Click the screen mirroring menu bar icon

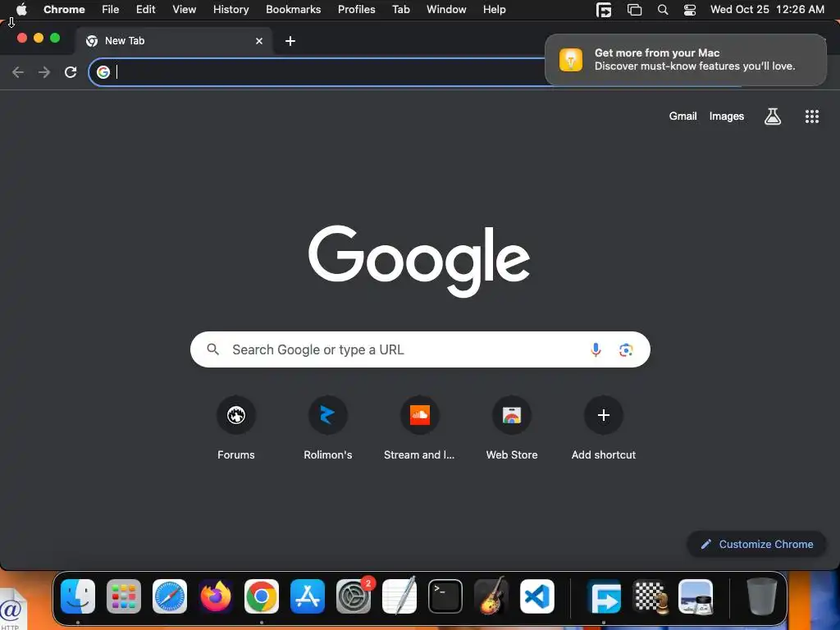click(635, 10)
